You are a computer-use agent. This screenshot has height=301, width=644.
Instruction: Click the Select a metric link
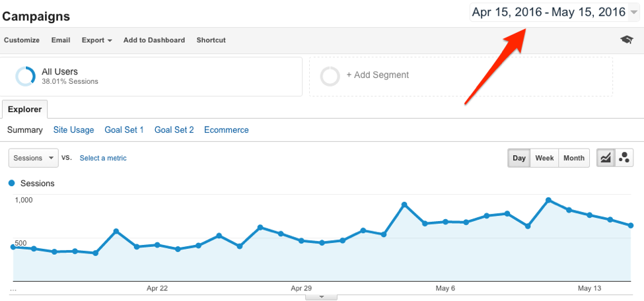click(103, 158)
